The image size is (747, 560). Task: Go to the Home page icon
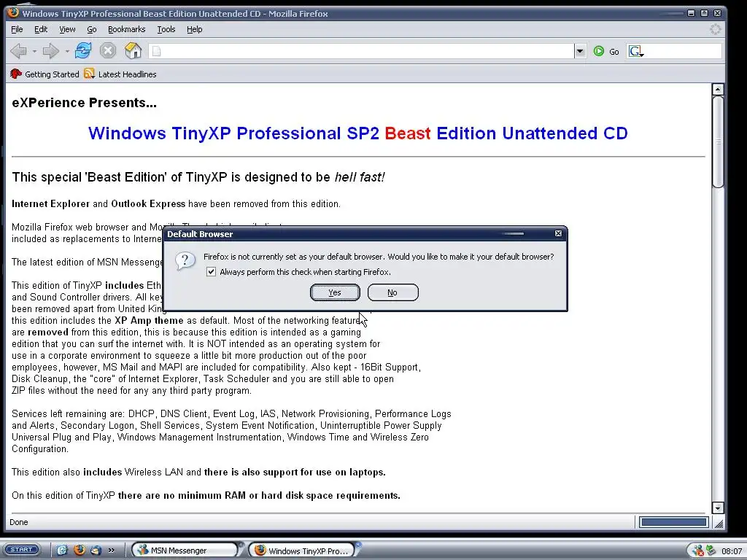pyautogui.click(x=133, y=50)
